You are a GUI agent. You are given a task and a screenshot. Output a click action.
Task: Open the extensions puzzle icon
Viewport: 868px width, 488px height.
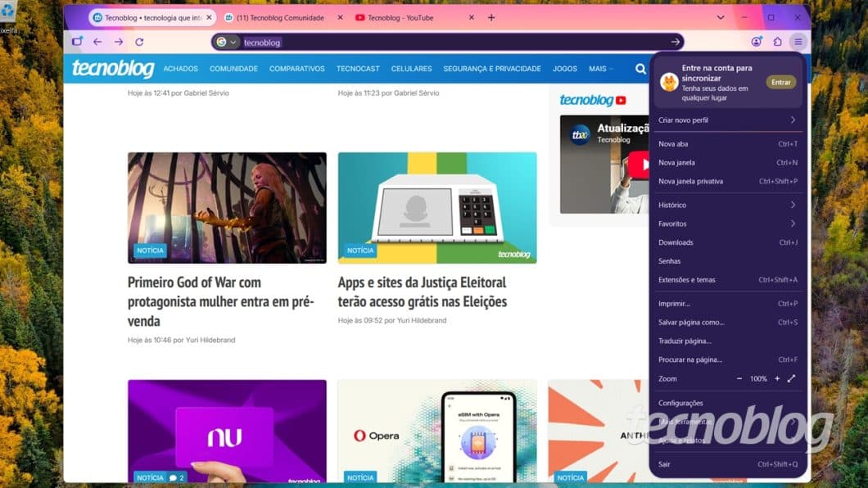pos(777,42)
